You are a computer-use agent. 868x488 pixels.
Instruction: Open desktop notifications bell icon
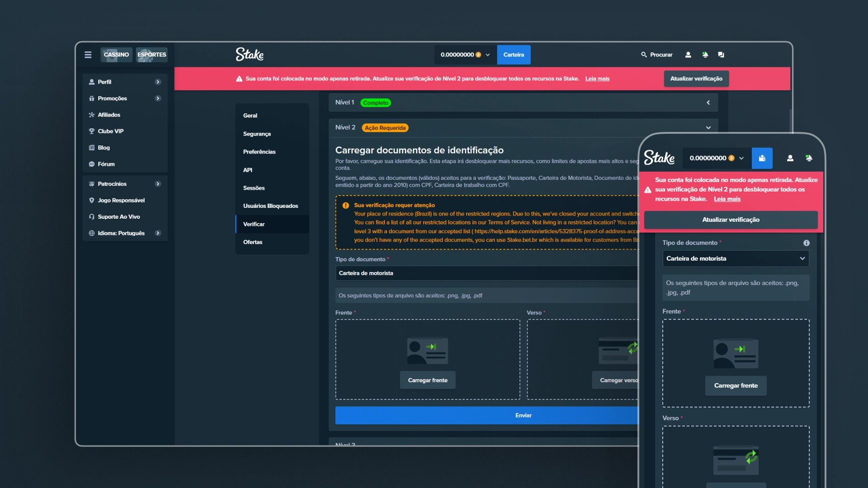pyautogui.click(x=705, y=55)
